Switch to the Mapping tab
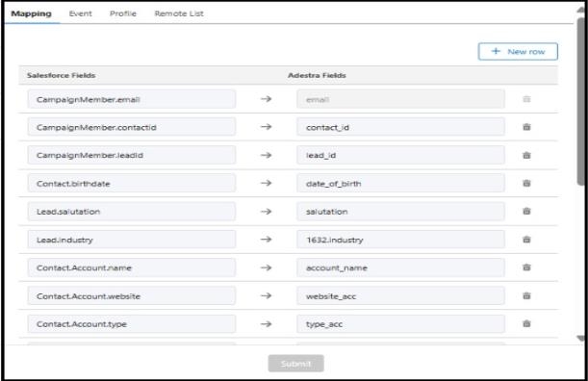The width and height of the screenshot is (588, 381). (31, 13)
